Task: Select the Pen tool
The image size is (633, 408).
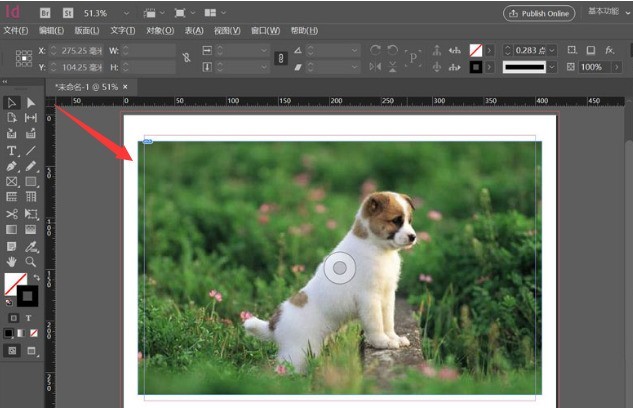Action: tap(11, 166)
